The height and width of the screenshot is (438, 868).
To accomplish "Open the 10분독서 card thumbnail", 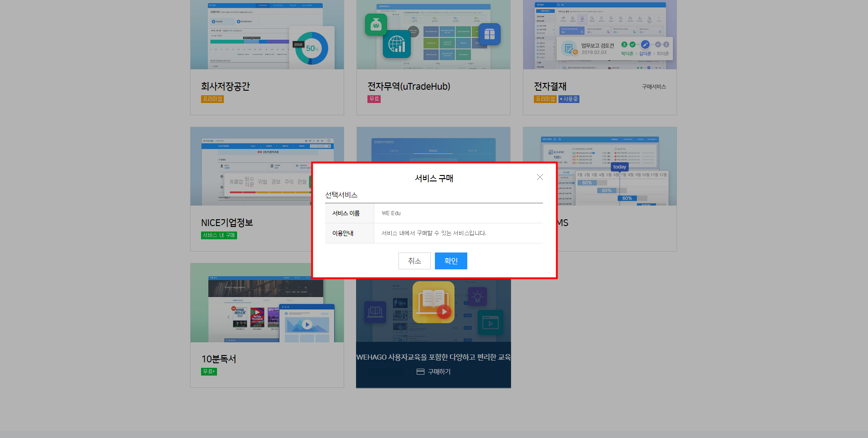I will 267,303.
